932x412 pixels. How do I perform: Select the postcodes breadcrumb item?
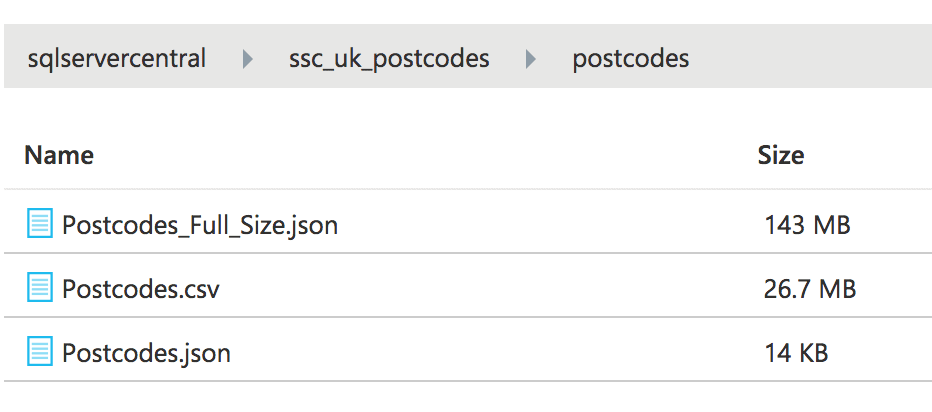click(630, 59)
